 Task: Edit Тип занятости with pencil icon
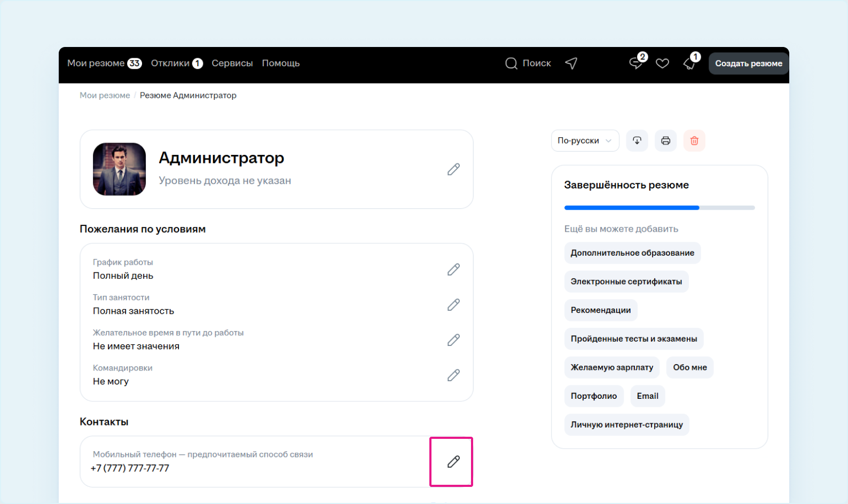click(x=453, y=305)
